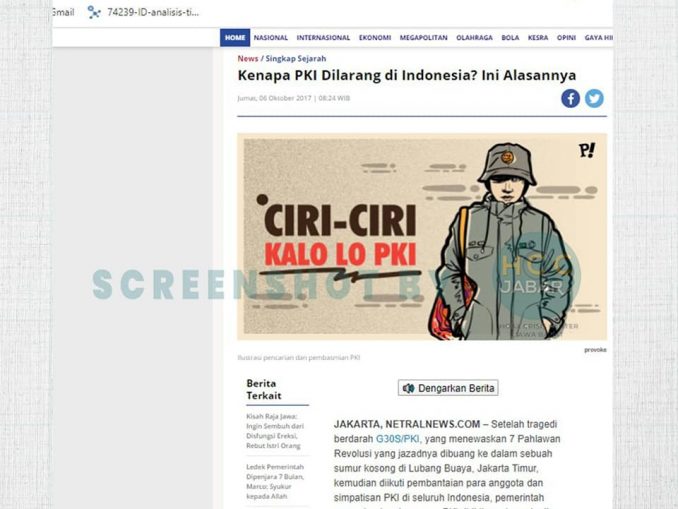Open OLAHRAGA section
Image resolution: width=678 pixels, height=509 pixels.
coord(474,38)
